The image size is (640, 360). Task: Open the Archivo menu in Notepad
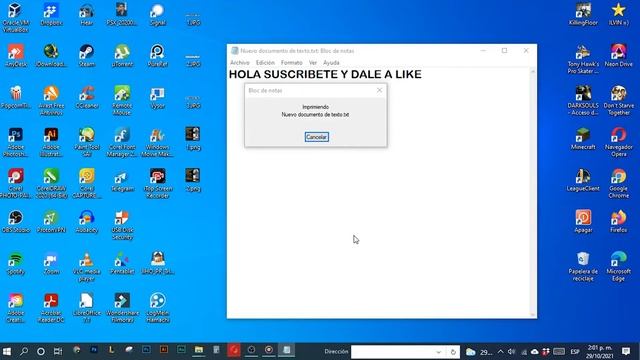pyautogui.click(x=240, y=62)
